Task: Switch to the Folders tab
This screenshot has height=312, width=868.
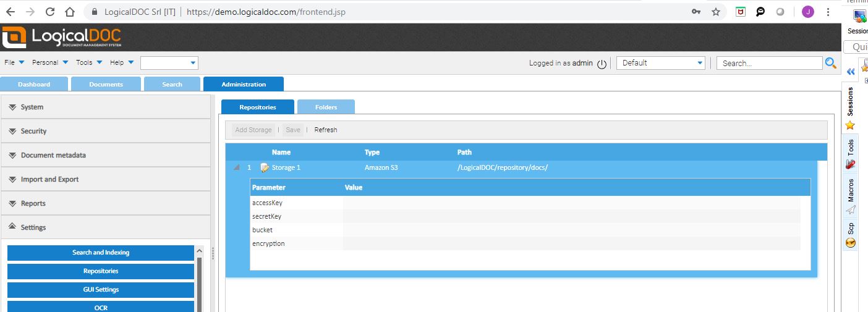Action: (x=326, y=107)
